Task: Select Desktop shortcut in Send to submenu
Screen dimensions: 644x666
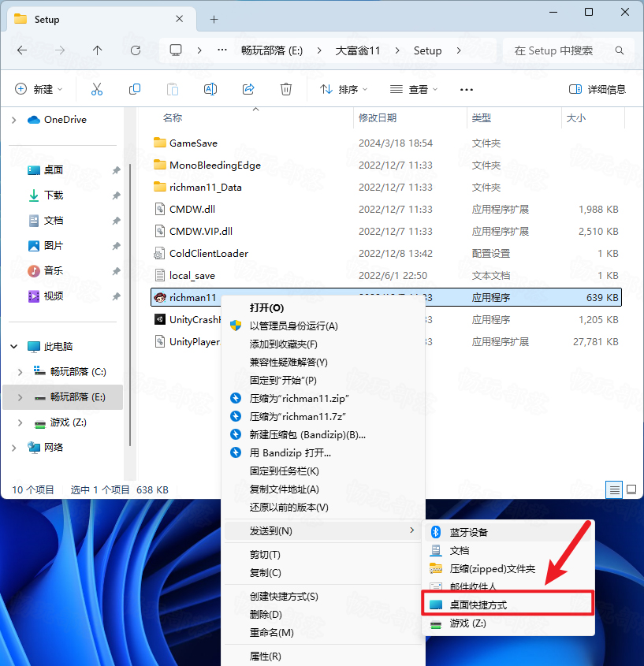Action: (508, 605)
